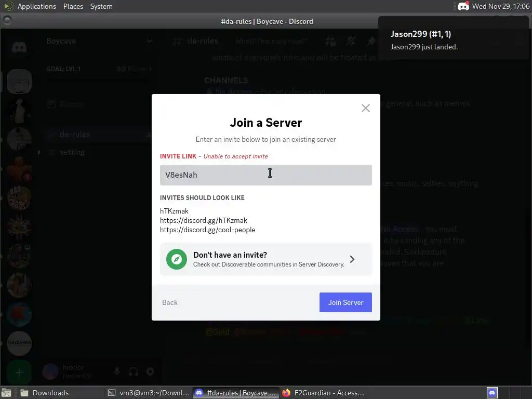Click the show desktop icon in taskbar
Viewport: 532px width, 399px height.
coord(6,393)
